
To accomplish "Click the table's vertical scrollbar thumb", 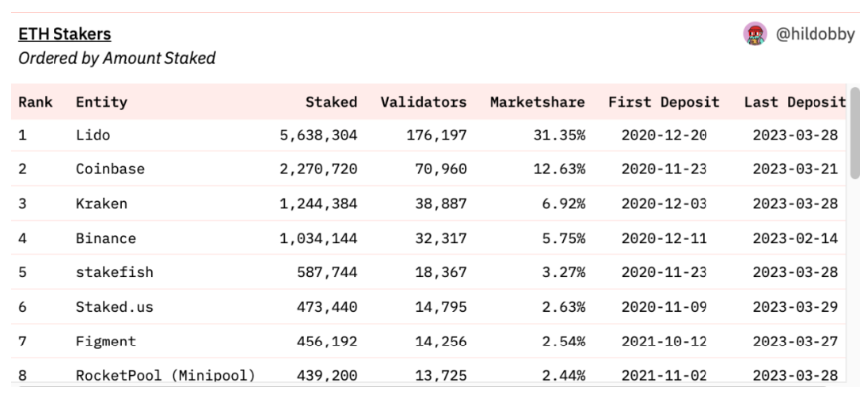I will pyautogui.click(x=855, y=133).
